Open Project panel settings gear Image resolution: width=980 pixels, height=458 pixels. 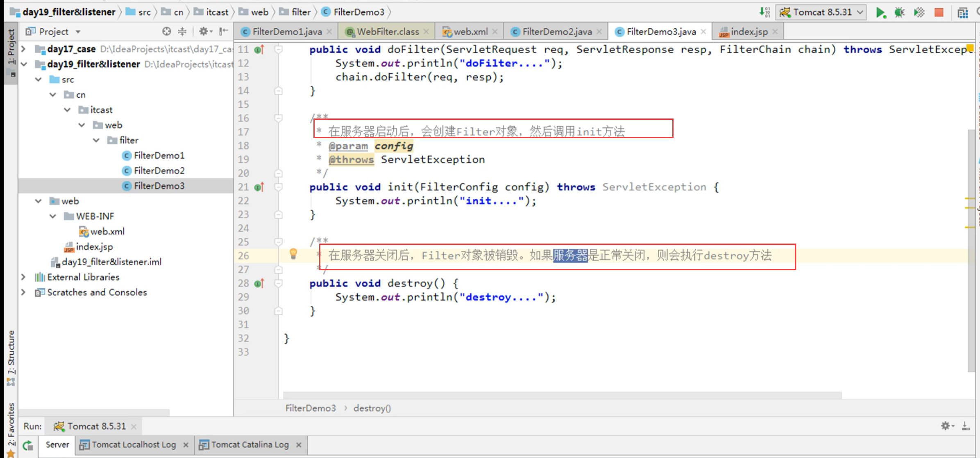204,32
